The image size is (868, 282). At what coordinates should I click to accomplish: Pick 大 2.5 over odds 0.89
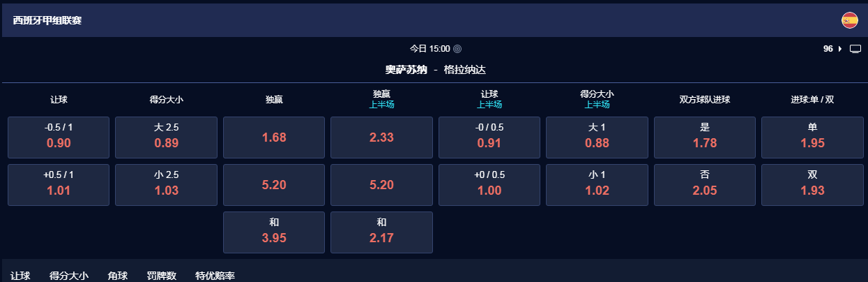pyautogui.click(x=166, y=138)
